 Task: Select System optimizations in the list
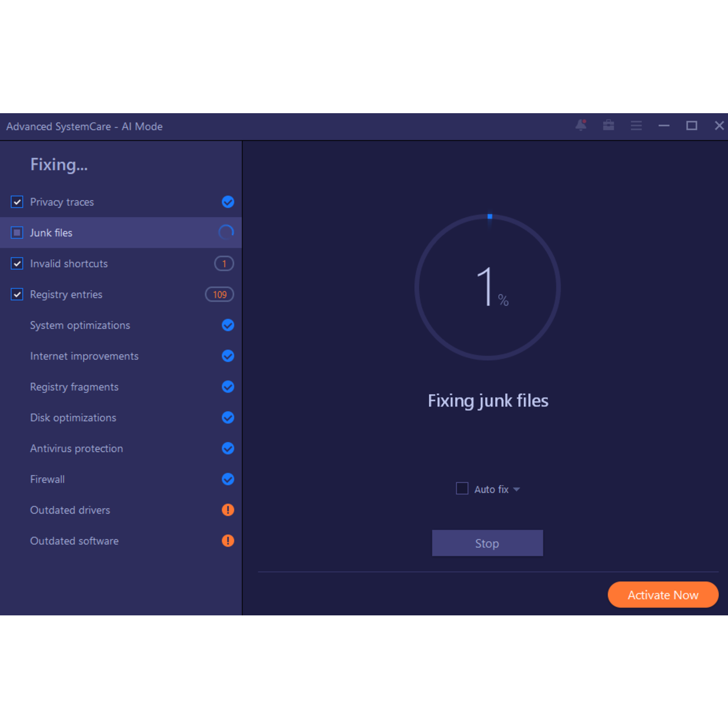(80, 325)
